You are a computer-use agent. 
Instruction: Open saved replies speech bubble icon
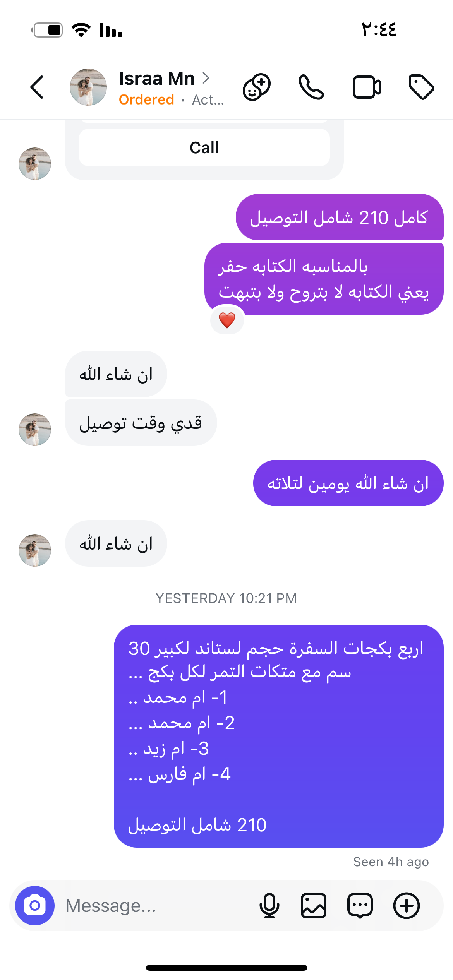pyautogui.click(x=360, y=906)
